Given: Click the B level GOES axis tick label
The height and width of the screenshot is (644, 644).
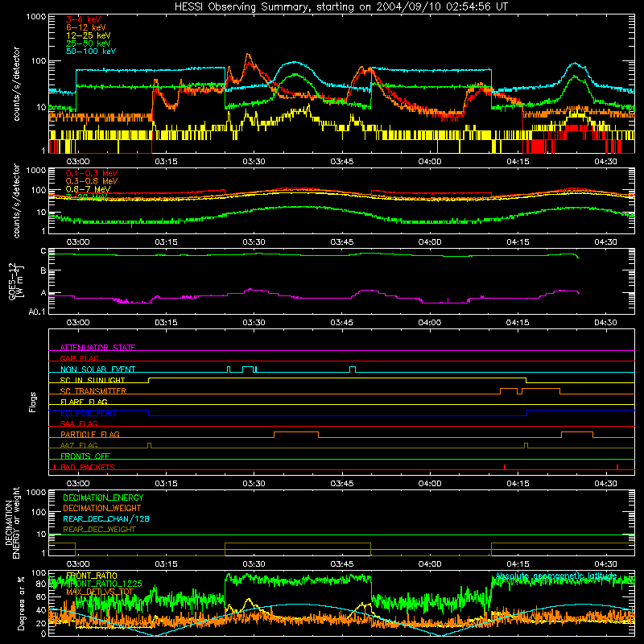Looking at the screenshot, I should tap(43, 270).
